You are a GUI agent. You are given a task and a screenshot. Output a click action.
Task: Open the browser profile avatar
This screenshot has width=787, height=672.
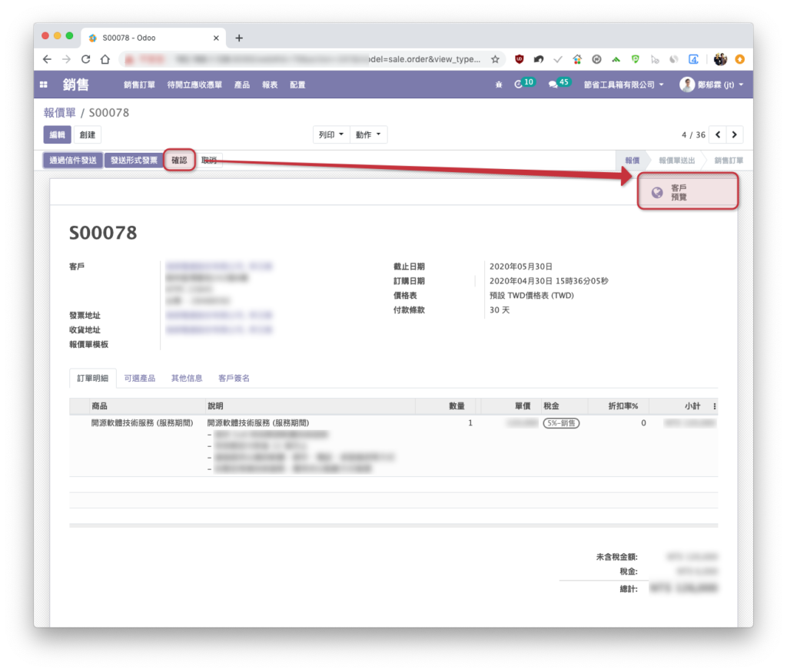[720, 59]
